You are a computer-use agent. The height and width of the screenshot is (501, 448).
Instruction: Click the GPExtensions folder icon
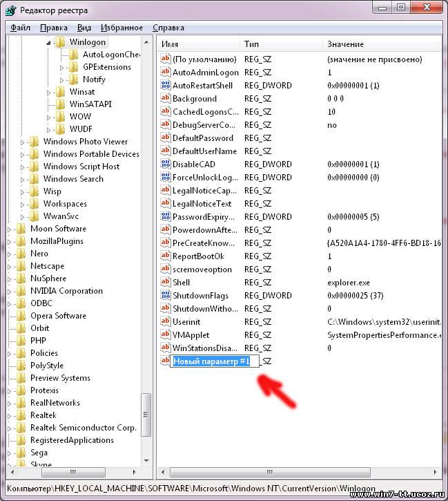tap(73, 67)
